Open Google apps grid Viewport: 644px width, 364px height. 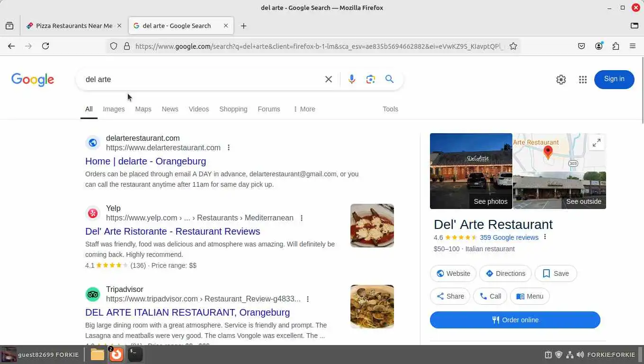(x=583, y=80)
